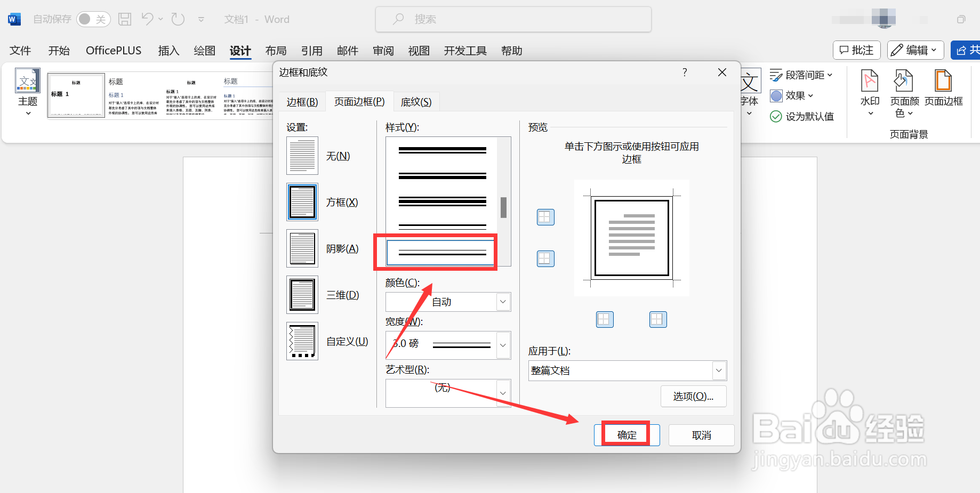
Task: Switch to the Shading (底纹) tab
Action: click(x=416, y=102)
